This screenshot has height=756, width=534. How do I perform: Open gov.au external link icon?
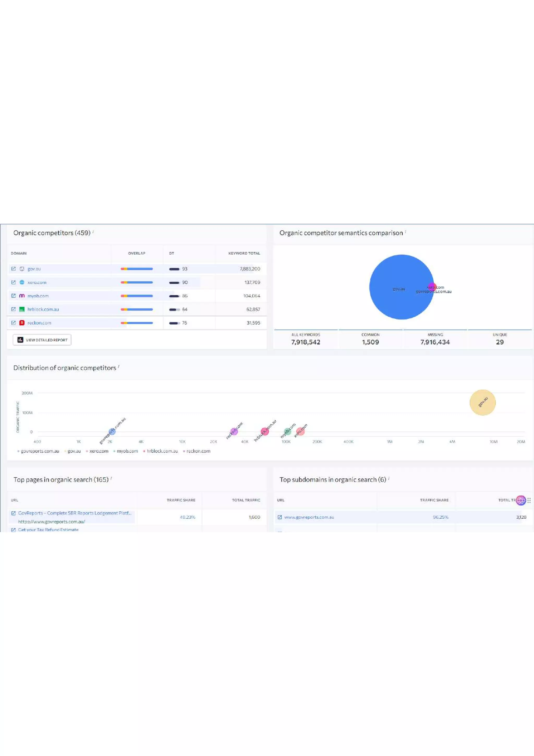click(14, 269)
